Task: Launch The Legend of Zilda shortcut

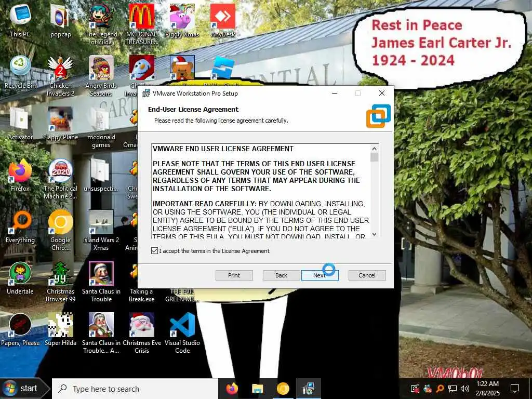Action: (101, 24)
